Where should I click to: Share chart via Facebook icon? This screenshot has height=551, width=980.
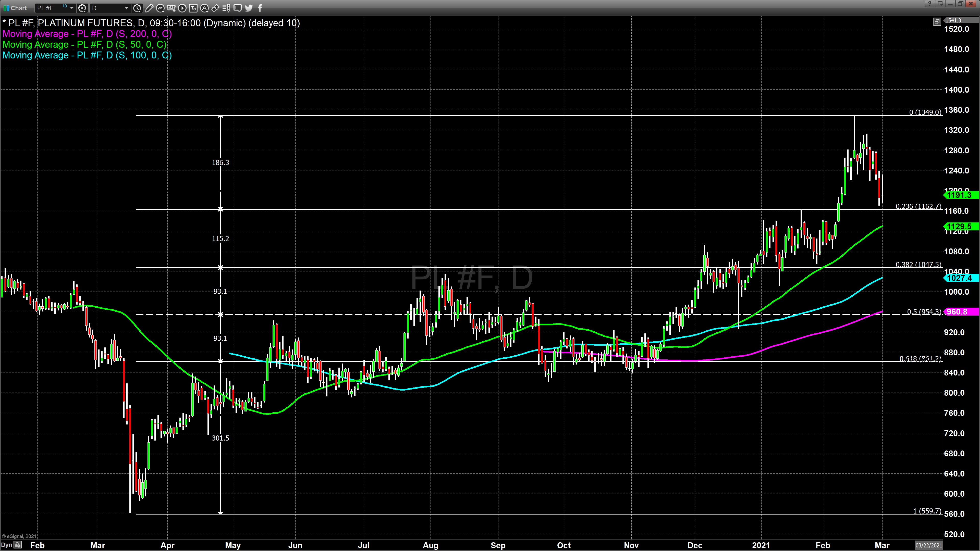pyautogui.click(x=260, y=8)
